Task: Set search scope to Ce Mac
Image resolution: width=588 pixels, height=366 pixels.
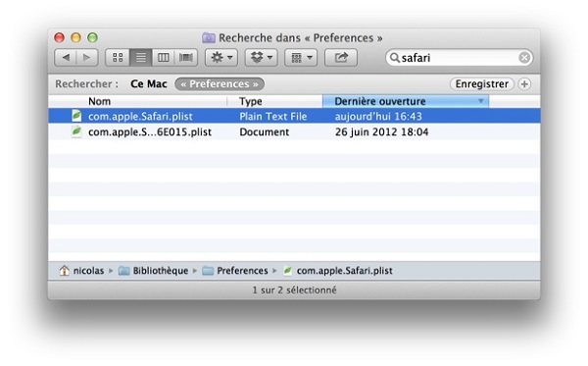Action: pos(149,83)
